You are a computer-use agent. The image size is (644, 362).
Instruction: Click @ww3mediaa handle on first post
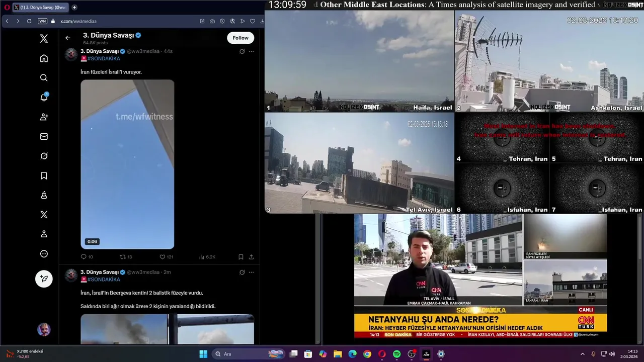(x=143, y=51)
